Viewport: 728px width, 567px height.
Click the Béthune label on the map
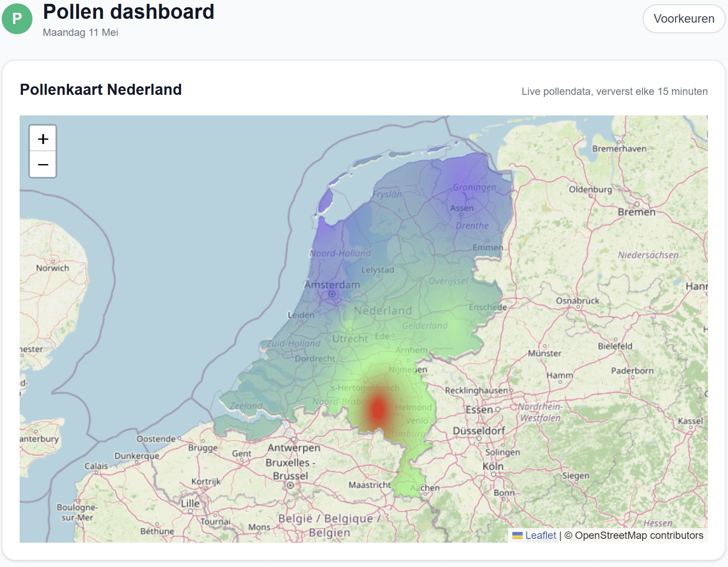[x=157, y=531]
